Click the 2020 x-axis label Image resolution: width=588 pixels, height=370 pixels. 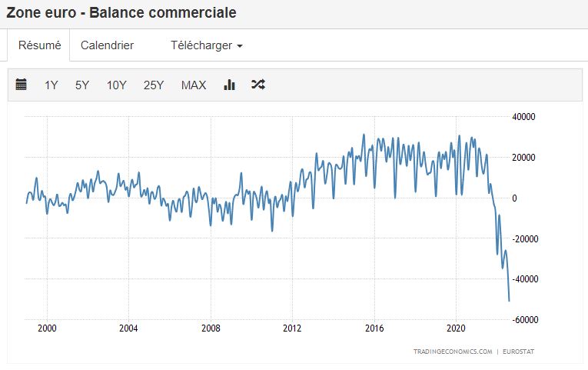(456, 328)
